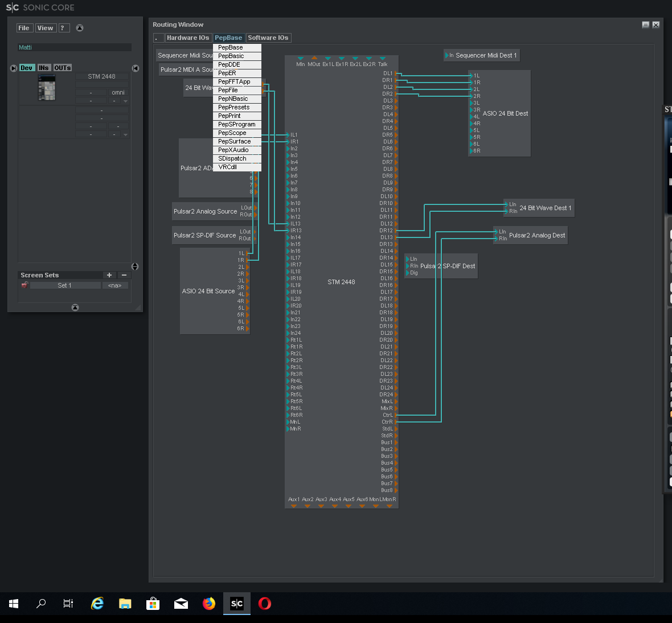Image resolution: width=672 pixels, height=623 pixels.
Task: Click the MOut MIDI output pin on STM 2448
Action: pos(314,58)
